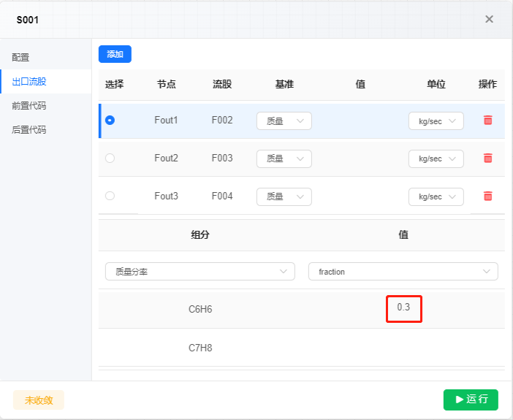
Task: Open the kg/sec unit dropdown for F004
Action: (x=436, y=196)
